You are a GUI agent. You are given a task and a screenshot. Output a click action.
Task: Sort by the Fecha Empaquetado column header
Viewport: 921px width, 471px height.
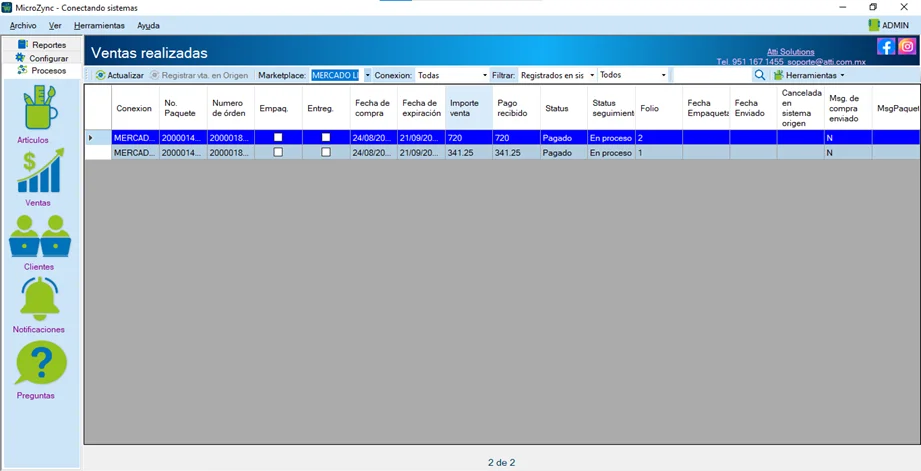(x=706, y=108)
